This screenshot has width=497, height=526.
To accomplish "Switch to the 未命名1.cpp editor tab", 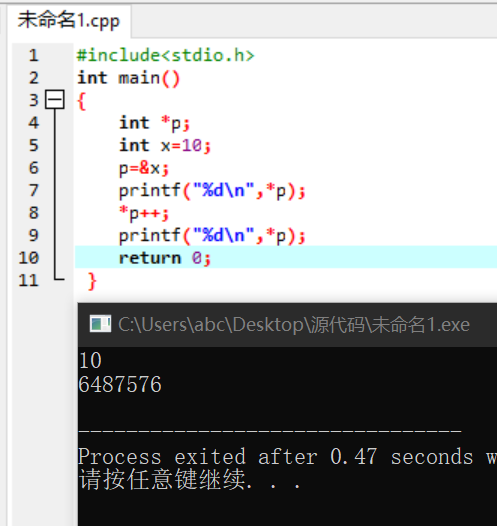I will click(69, 21).
